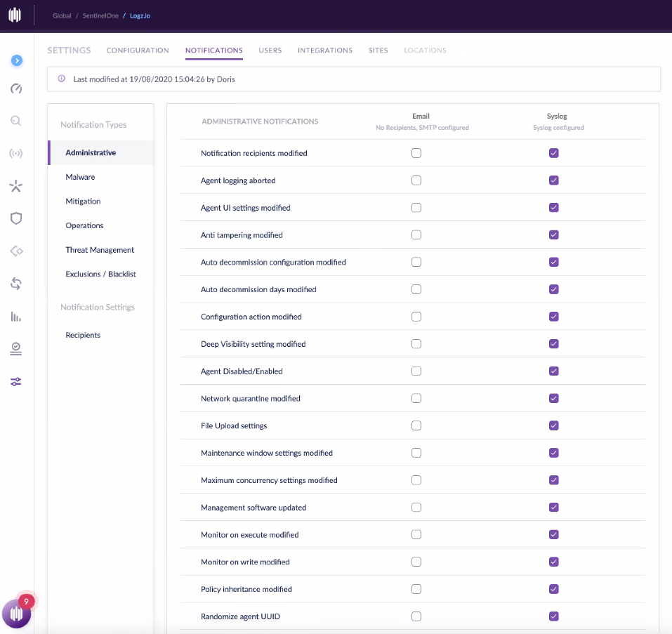Select Malware notification type
The height and width of the screenshot is (634, 672).
[x=80, y=177]
